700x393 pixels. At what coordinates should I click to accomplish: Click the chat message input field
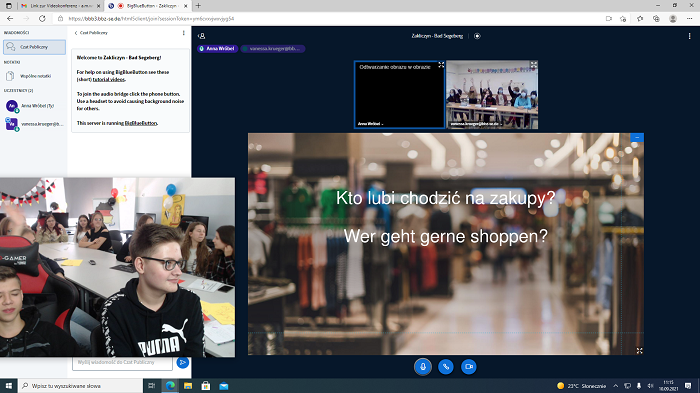[122, 362]
